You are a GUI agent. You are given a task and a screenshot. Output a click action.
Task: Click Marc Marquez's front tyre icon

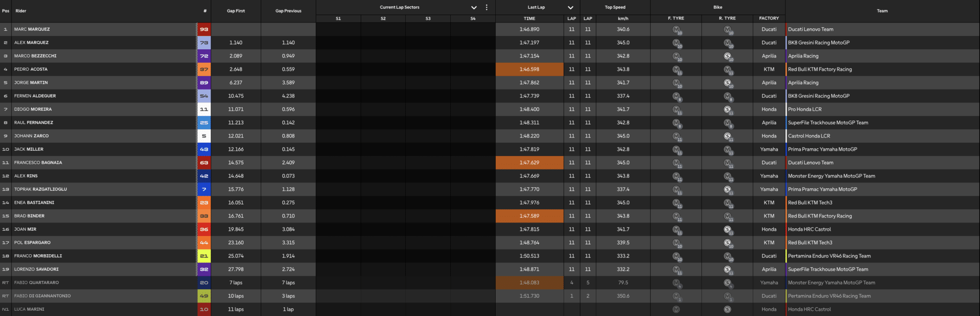[676, 29]
